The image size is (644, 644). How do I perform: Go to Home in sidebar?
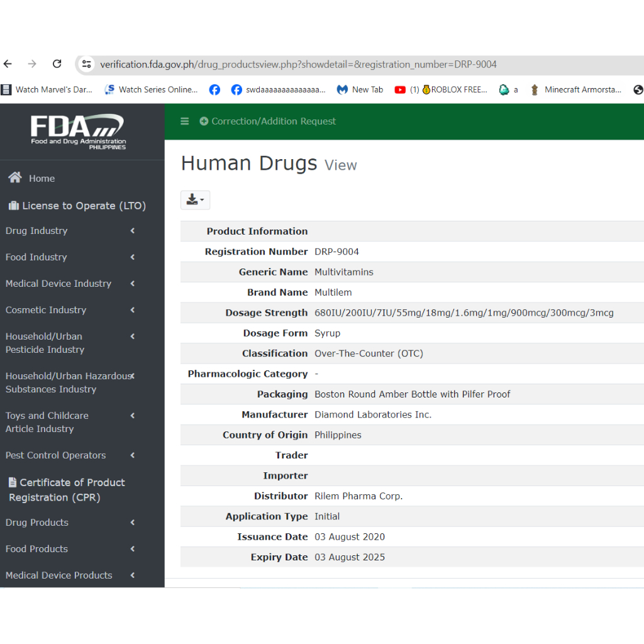coord(42,179)
